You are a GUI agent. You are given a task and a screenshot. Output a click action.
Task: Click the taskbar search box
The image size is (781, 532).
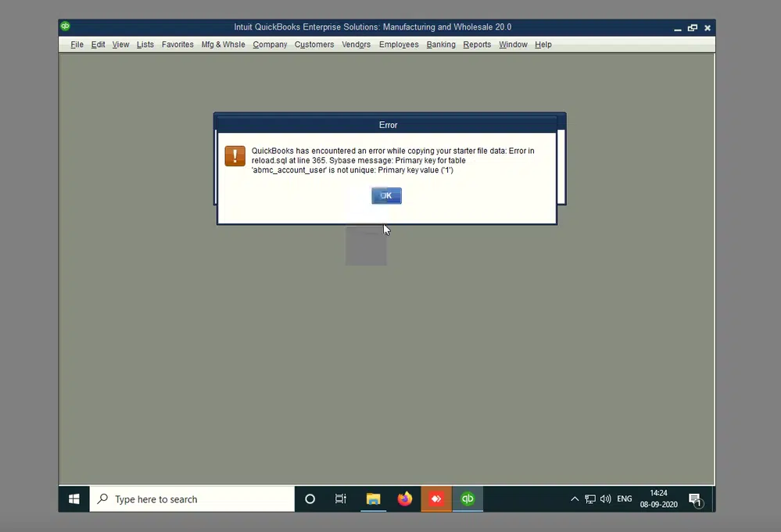click(x=192, y=498)
